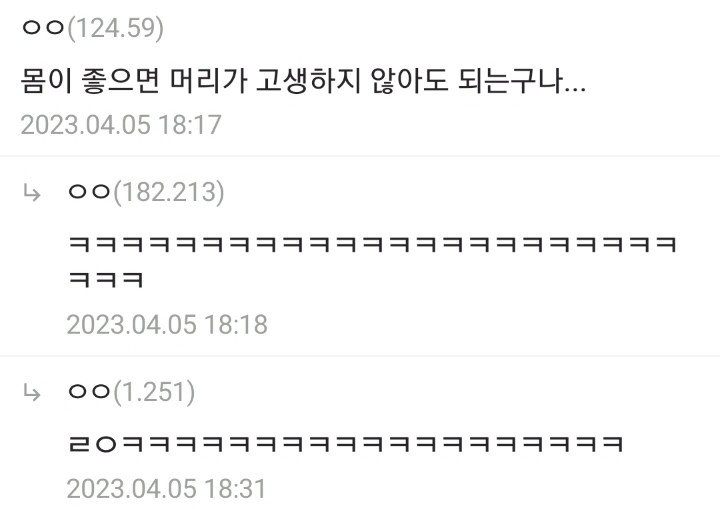Click the timestamp 2023.04.05 18:17
Image resolution: width=720 pixels, height=509 pixels.
click(121, 125)
